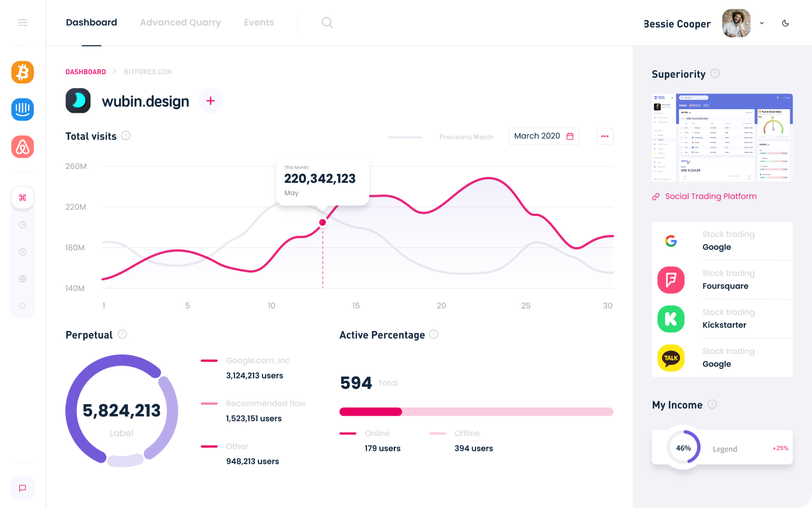Open the pie chart sidebar icon
The width and height of the screenshot is (812, 508).
(x=23, y=224)
